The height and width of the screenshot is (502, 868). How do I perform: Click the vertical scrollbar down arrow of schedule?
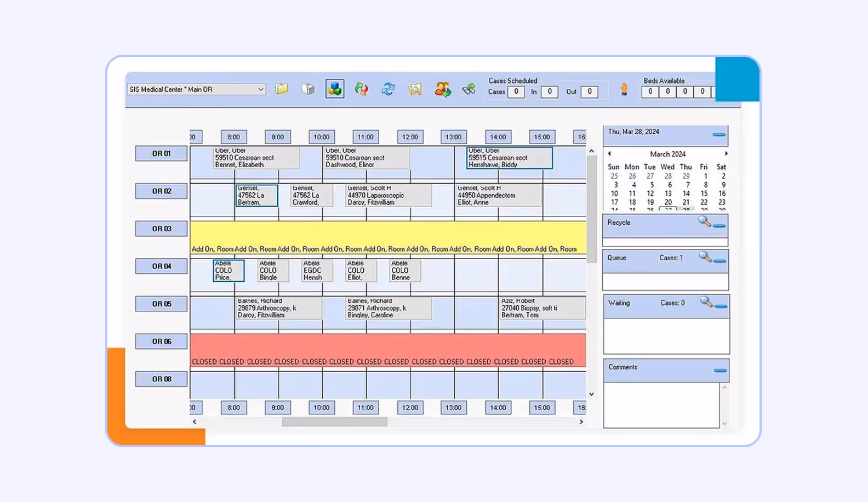(x=591, y=394)
